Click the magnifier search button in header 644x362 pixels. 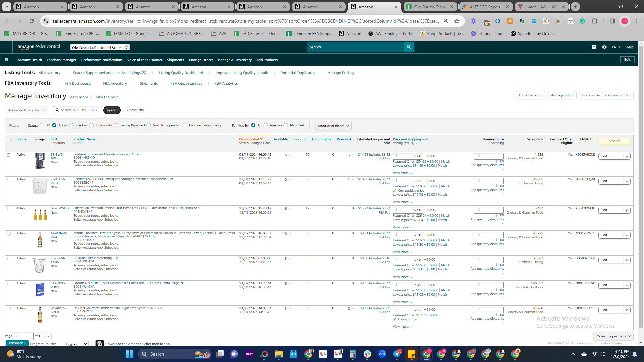tap(409, 47)
